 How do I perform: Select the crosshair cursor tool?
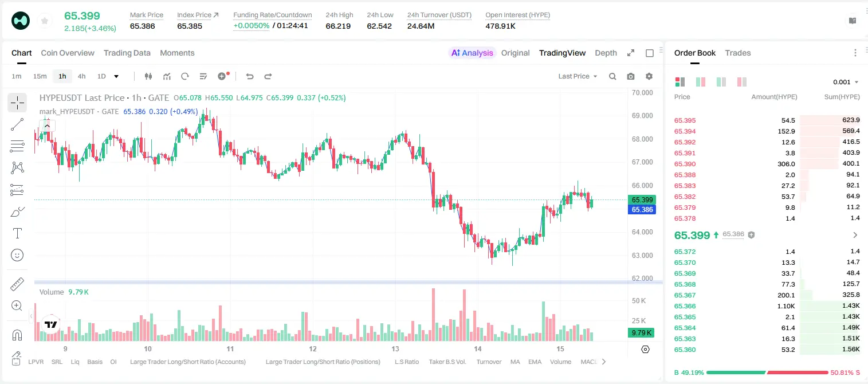pos(17,103)
